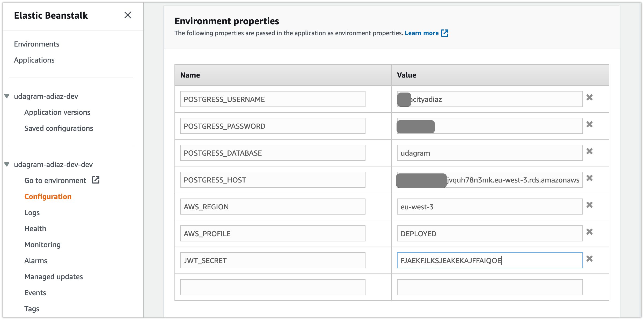This screenshot has height=320, width=644.
Task: Open Saved configurations page
Action: pyautogui.click(x=59, y=128)
